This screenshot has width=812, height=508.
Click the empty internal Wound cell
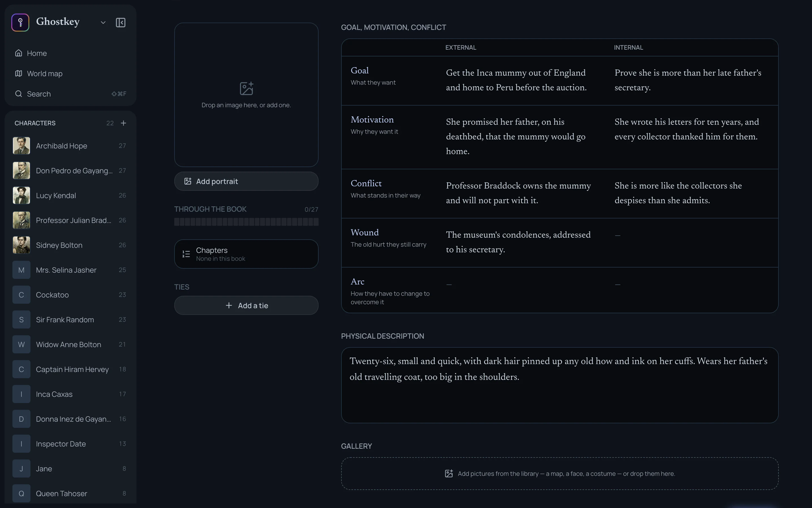coord(691,242)
